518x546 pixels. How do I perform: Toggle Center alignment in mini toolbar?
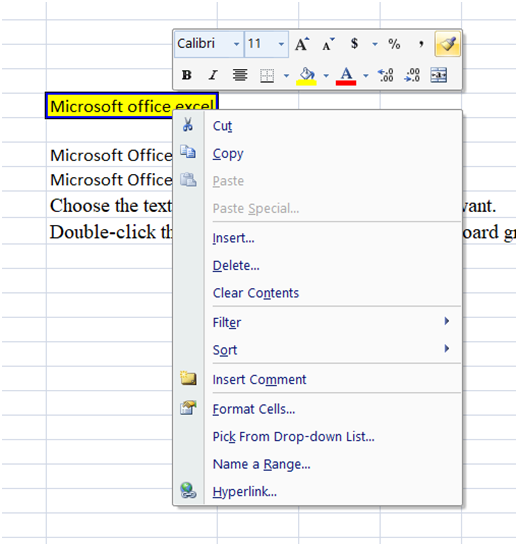pos(240,75)
